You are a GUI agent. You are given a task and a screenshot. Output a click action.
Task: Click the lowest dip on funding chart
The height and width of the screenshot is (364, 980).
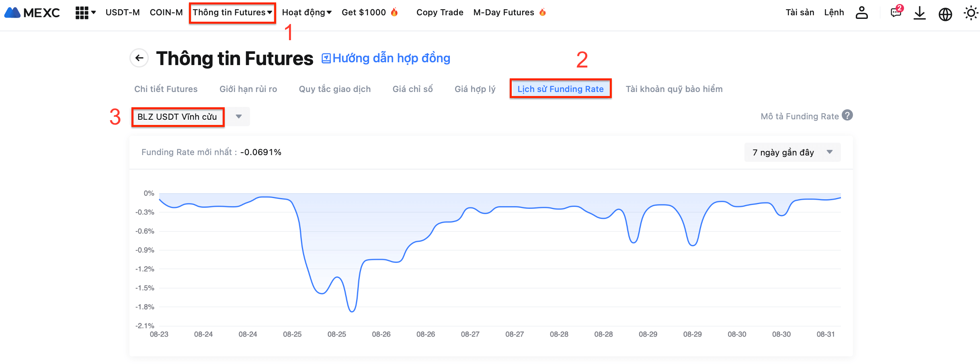[352, 311]
